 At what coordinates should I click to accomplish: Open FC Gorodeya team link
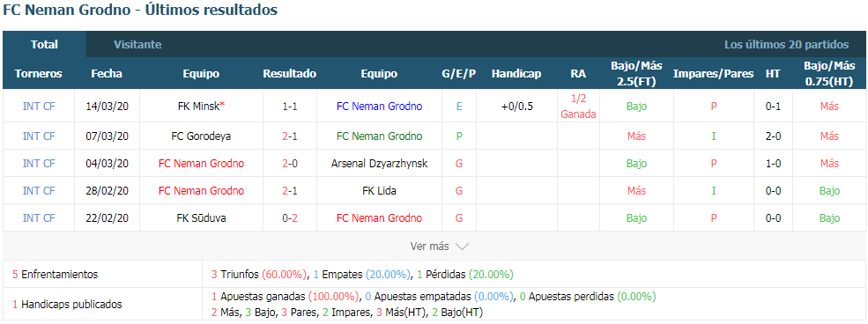201,136
